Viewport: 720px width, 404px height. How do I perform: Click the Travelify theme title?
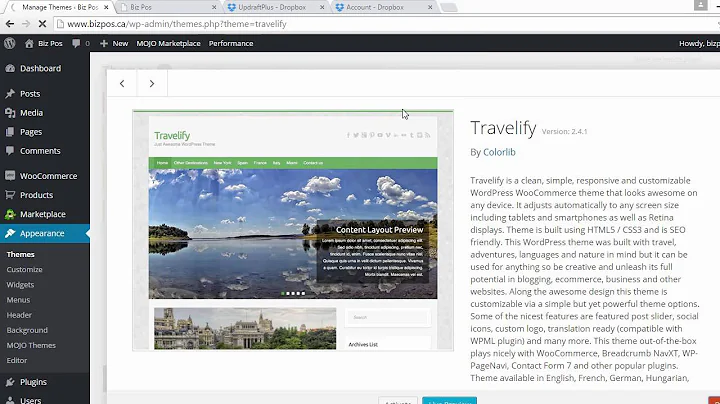[503, 128]
